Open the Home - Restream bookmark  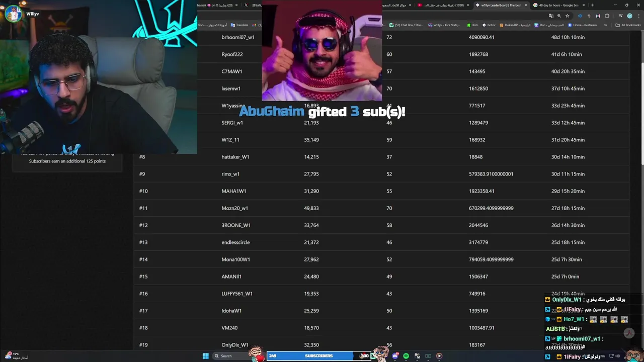(x=582, y=25)
